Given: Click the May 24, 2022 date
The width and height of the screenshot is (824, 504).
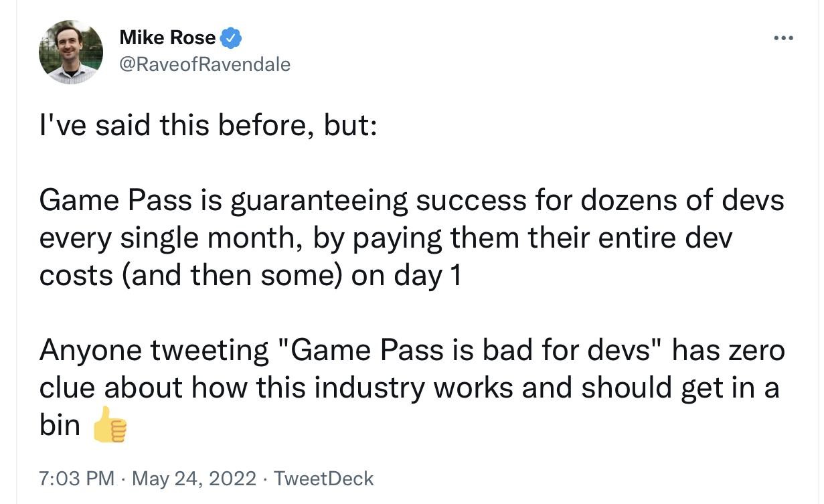Looking at the screenshot, I should point(194,479).
